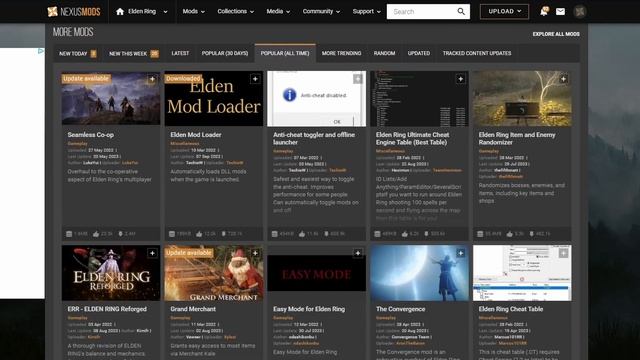Open the Grand Merchant thumbnail image
This screenshot has width=640, height=360.
(214, 273)
